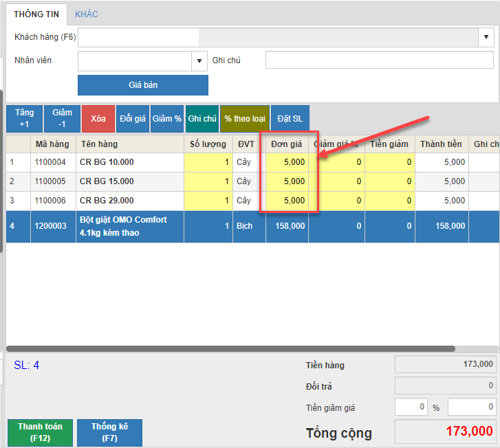Click the Đặt SL button
The width and height of the screenshot is (500, 448).
pos(290,119)
